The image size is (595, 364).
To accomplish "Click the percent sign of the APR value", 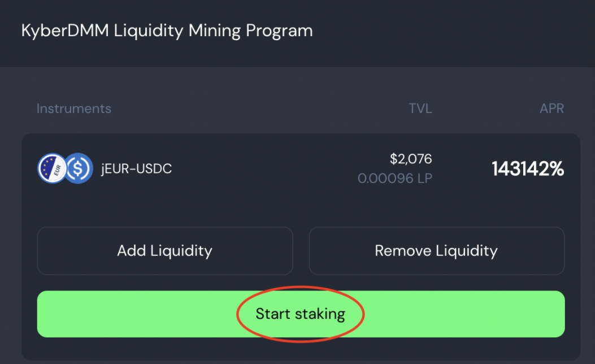I will [557, 168].
